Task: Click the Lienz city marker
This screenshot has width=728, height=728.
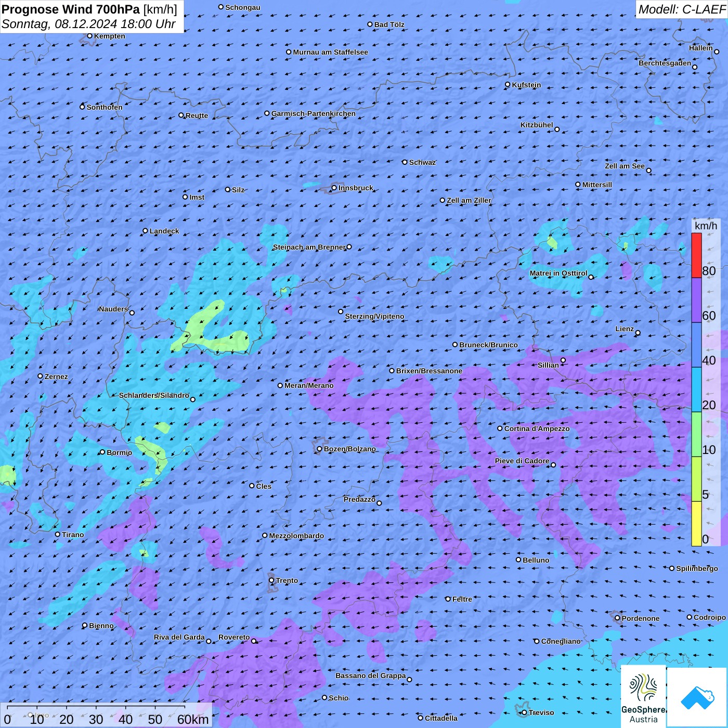Action: click(638, 333)
